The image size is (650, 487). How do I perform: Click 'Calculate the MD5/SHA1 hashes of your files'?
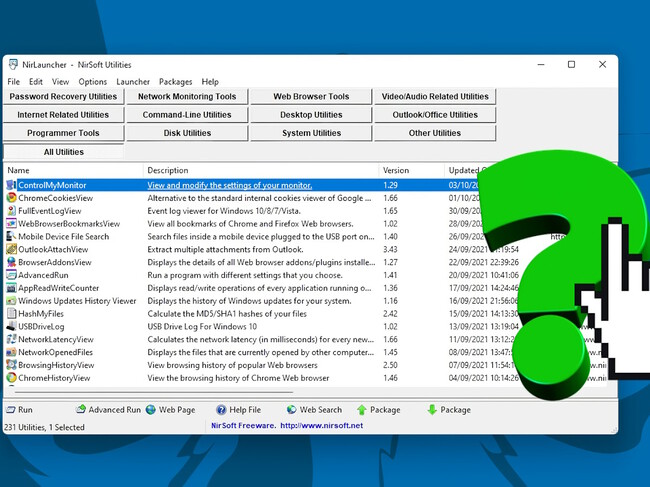point(227,314)
